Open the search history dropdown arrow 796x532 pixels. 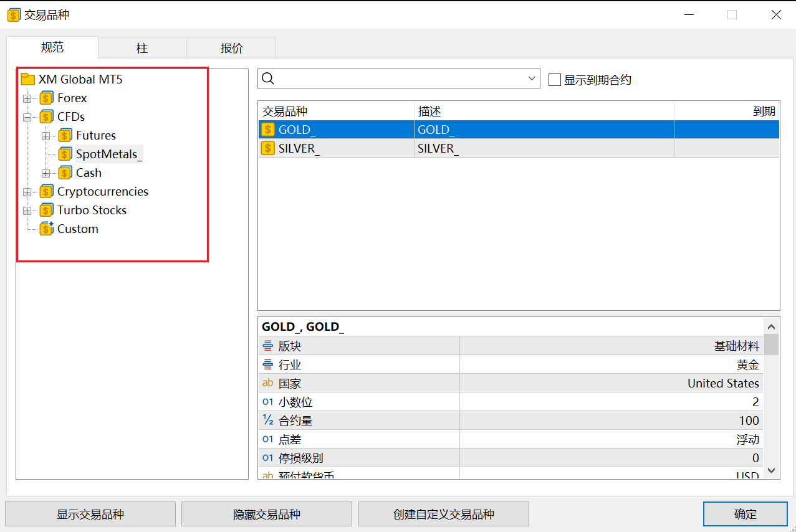(531, 78)
